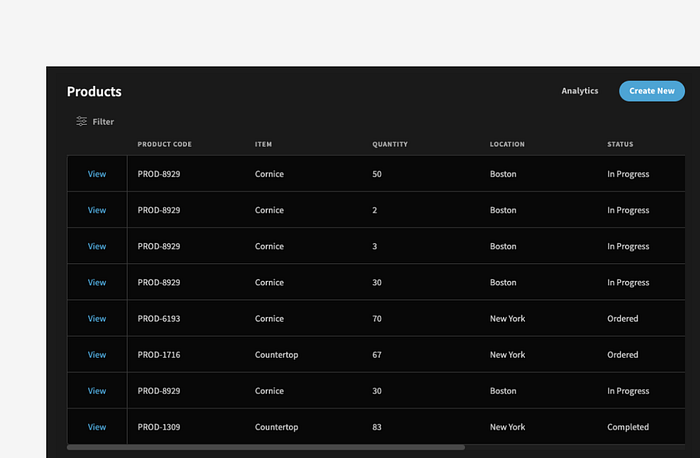Select the PROD-1716 product code cell

click(x=158, y=355)
